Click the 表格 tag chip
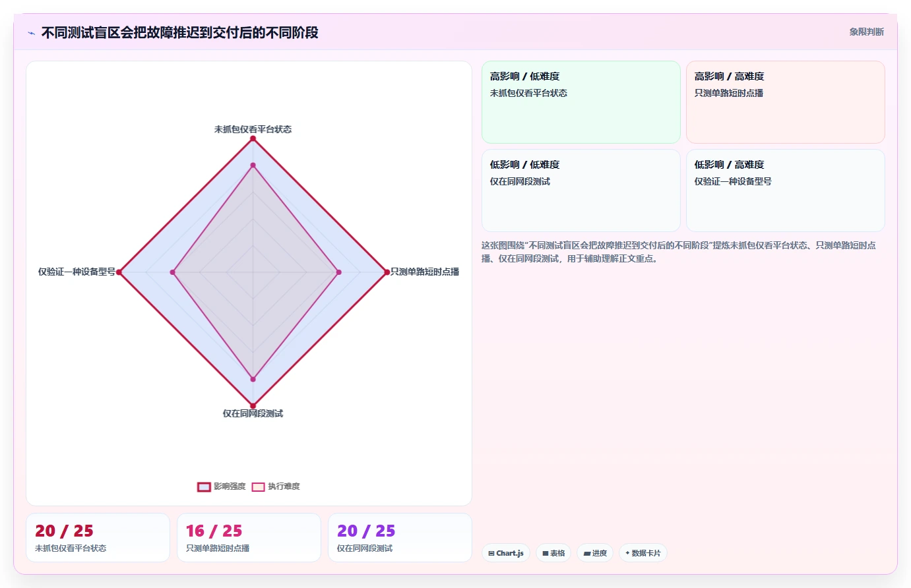This screenshot has width=911, height=588. pyautogui.click(x=553, y=553)
